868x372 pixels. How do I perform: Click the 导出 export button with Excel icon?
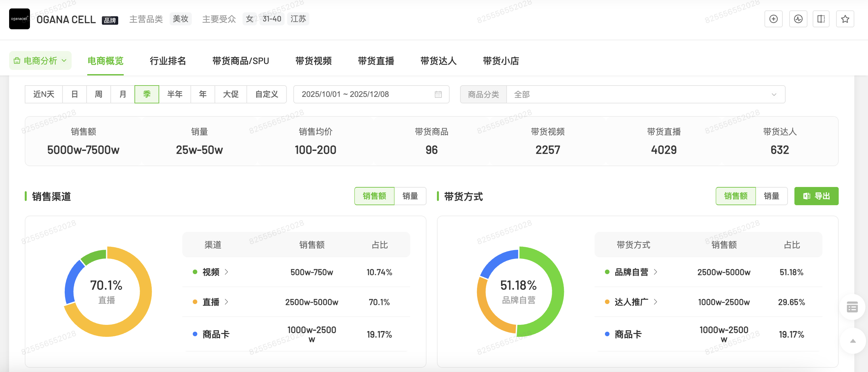click(817, 196)
